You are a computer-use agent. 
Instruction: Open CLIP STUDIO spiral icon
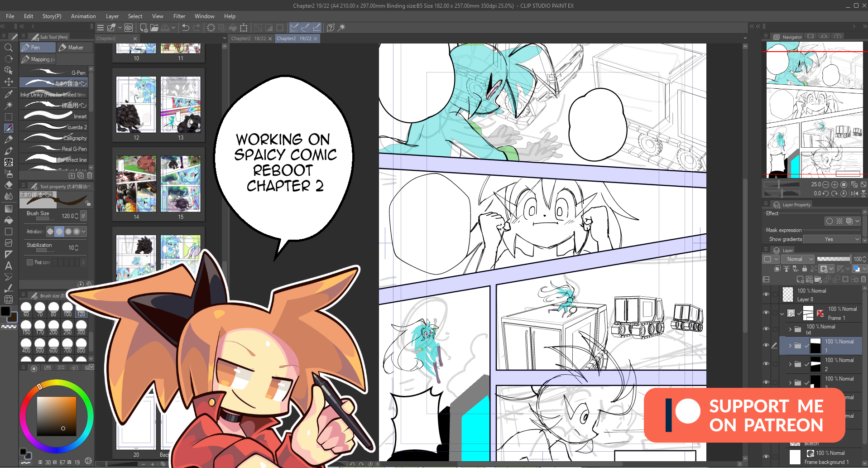pyautogui.click(x=129, y=28)
